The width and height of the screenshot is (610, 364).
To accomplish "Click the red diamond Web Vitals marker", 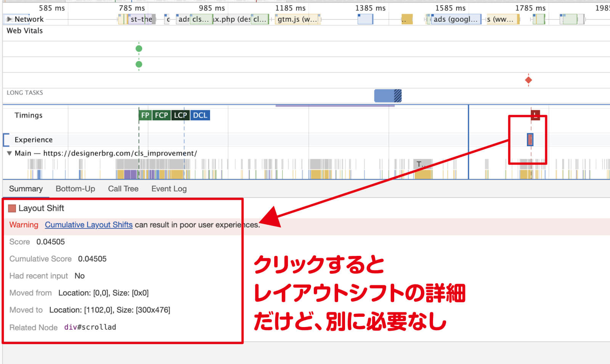I will click(x=528, y=80).
